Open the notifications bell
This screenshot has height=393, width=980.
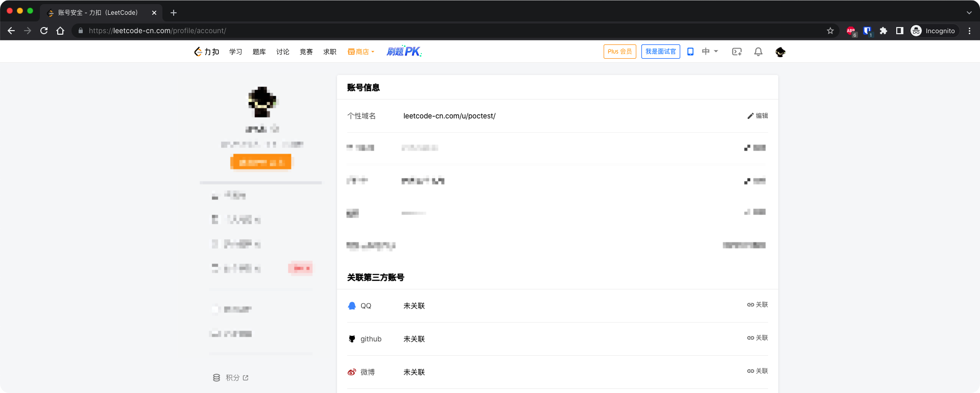(758, 52)
